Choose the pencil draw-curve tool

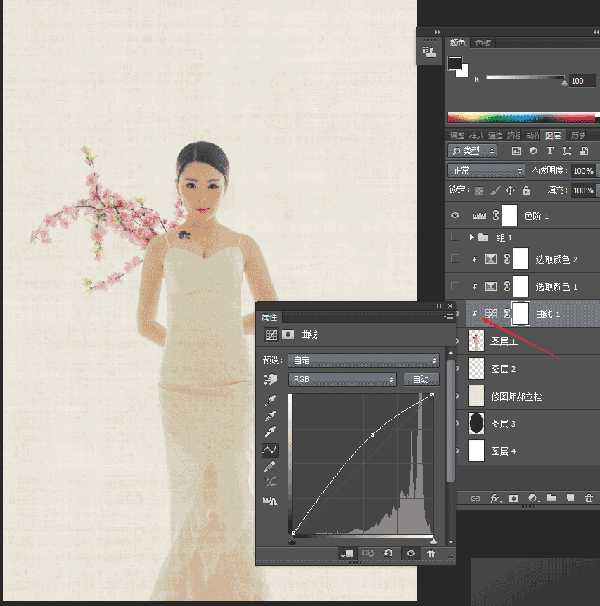pyautogui.click(x=269, y=466)
